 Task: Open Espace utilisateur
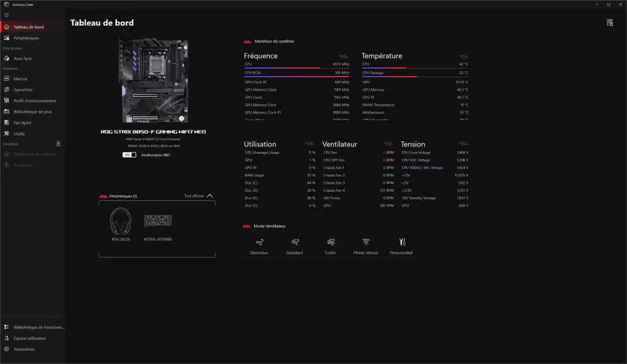tap(29, 338)
